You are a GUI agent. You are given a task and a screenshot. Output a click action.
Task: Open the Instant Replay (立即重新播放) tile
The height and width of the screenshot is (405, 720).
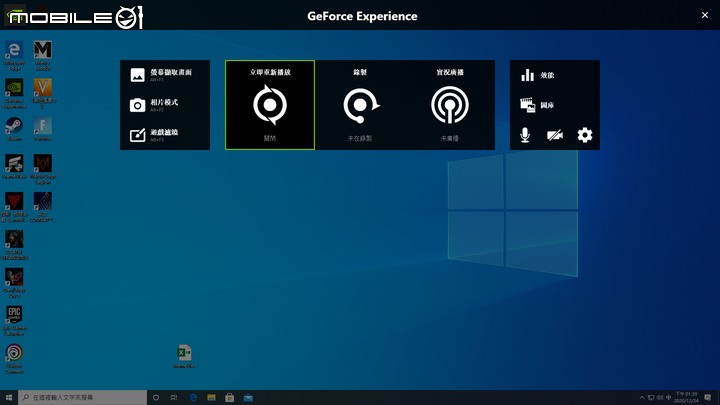coord(270,105)
